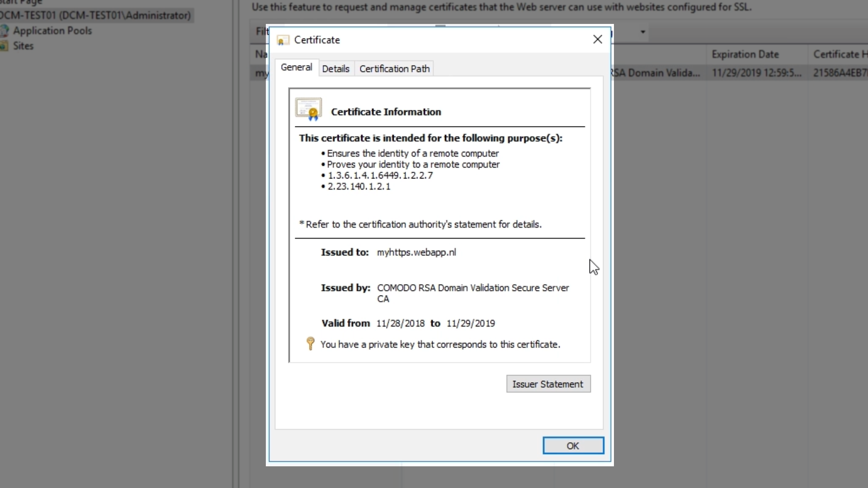Image resolution: width=868 pixels, height=488 pixels.
Task: Click the Application Pools node icon
Action: pos(4,31)
